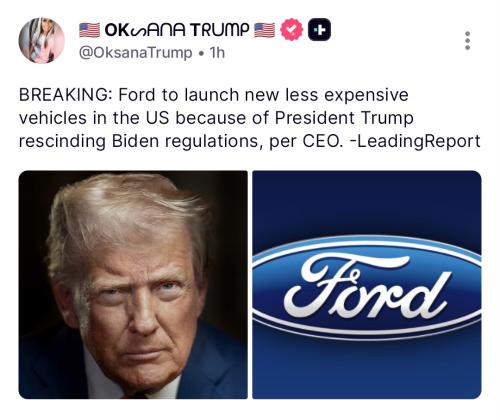
Task: Click the US flag emoji after the name
Action: pyautogui.click(x=264, y=30)
